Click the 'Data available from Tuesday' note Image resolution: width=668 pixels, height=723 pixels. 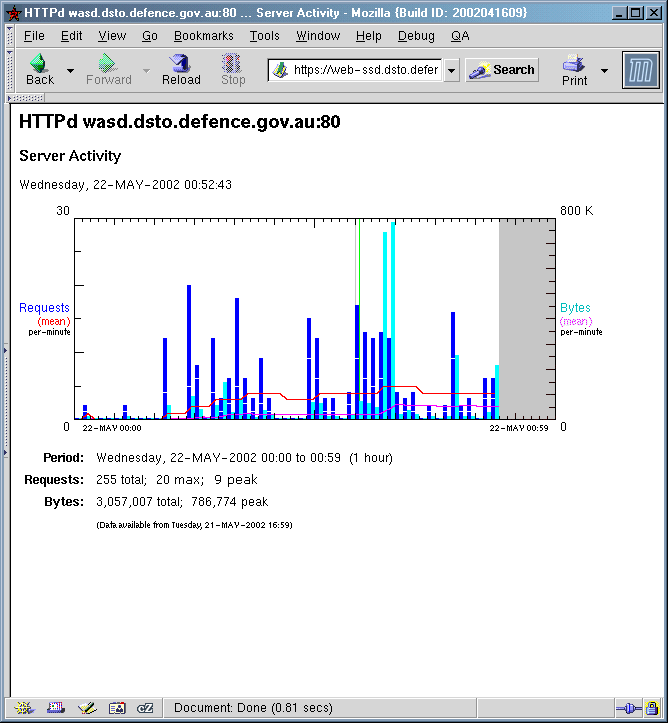tap(194, 525)
